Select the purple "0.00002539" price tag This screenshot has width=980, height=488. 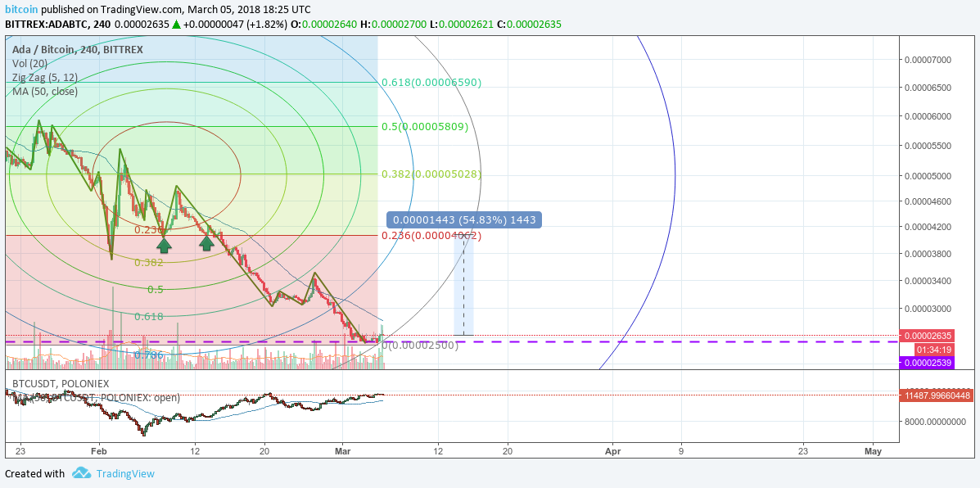tap(926, 363)
